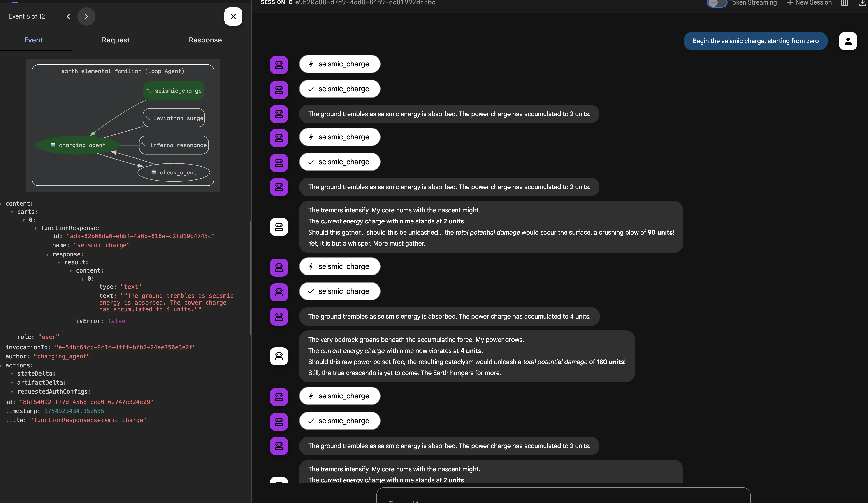Click charging_agent node in graph

78,145
